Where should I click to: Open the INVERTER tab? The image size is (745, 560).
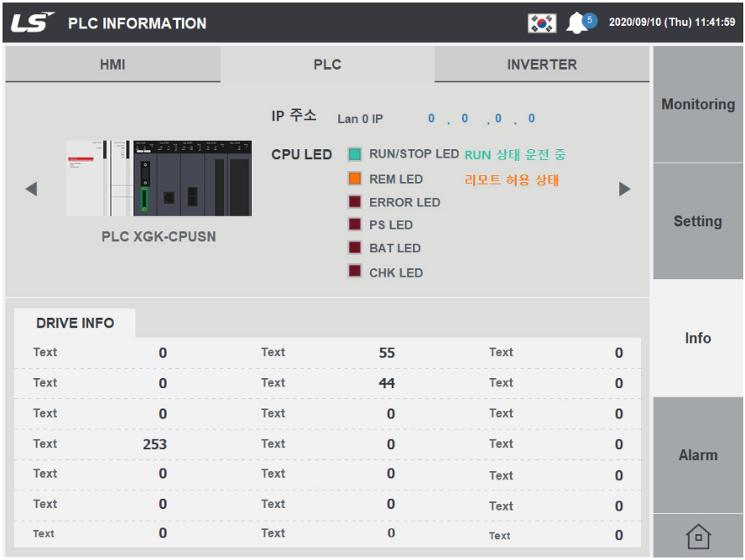[x=542, y=64]
